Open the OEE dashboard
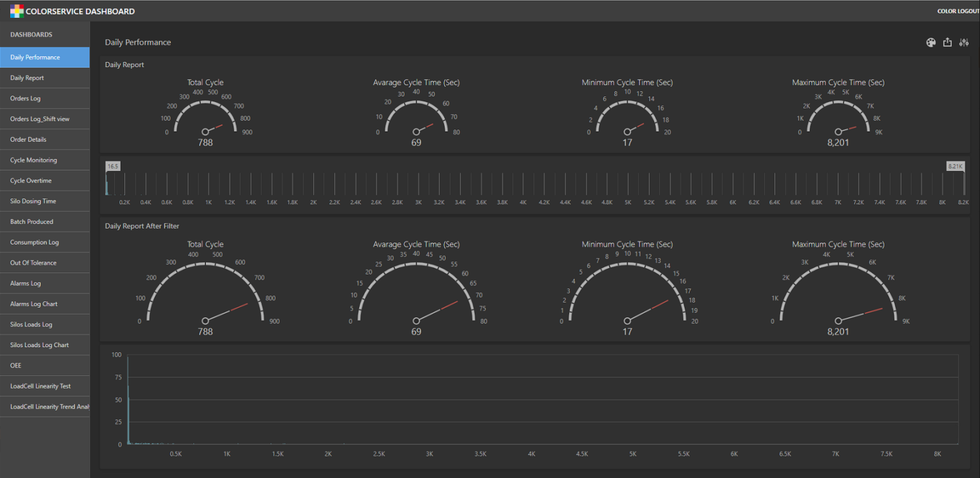980x478 pixels. click(x=16, y=365)
